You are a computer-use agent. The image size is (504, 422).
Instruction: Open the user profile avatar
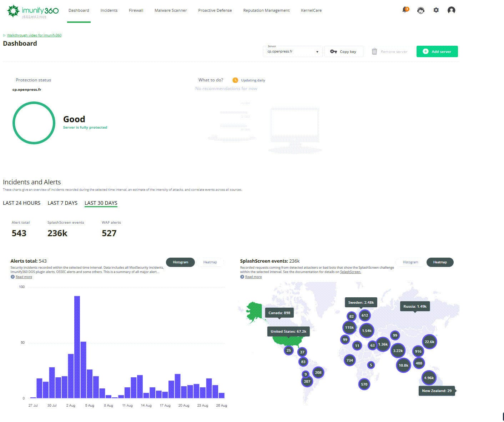click(451, 10)
